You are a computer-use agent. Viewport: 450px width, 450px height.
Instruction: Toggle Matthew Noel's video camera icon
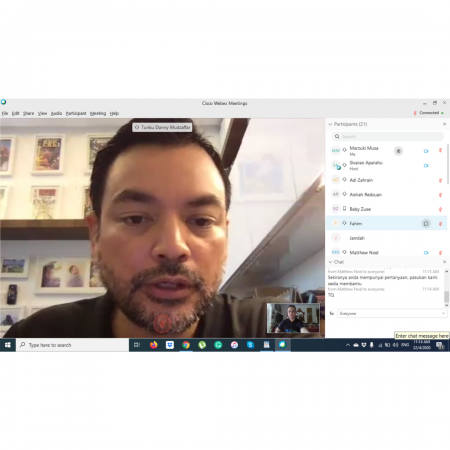[426, 253]
